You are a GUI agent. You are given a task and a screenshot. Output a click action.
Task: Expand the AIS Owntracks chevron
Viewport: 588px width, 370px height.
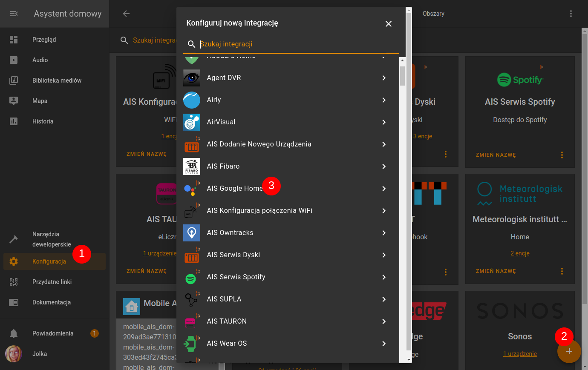coord(384,233)
